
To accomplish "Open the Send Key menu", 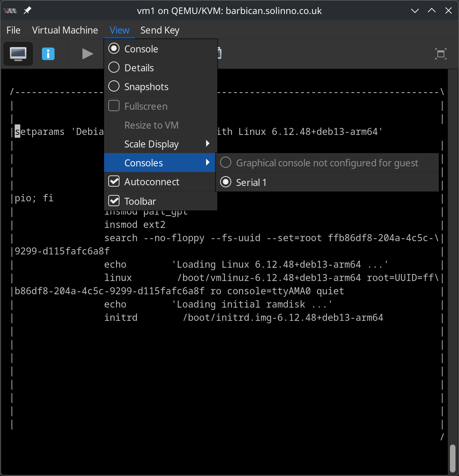I will coord(160,30).
